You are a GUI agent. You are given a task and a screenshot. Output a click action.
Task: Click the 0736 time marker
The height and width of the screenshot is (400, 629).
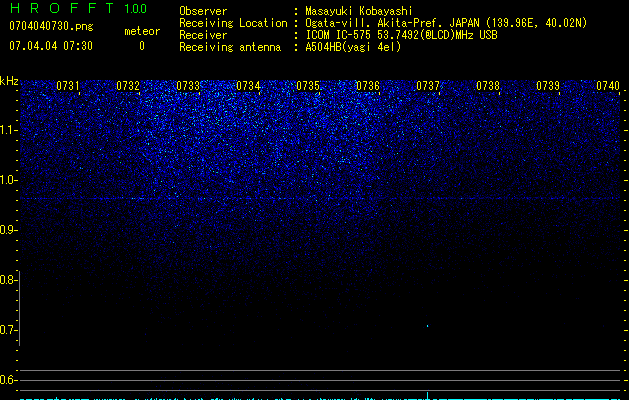click(x=368, y=86)
